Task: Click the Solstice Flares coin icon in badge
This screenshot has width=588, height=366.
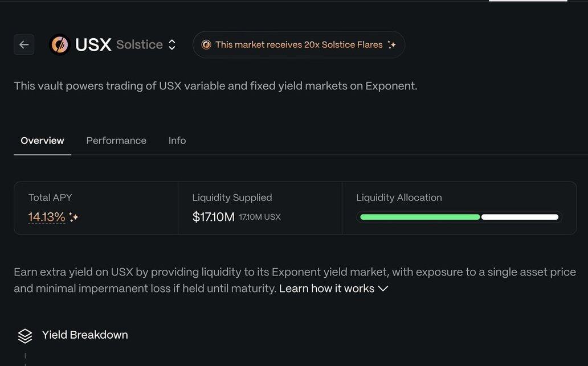Action: (x=206, y=44)
